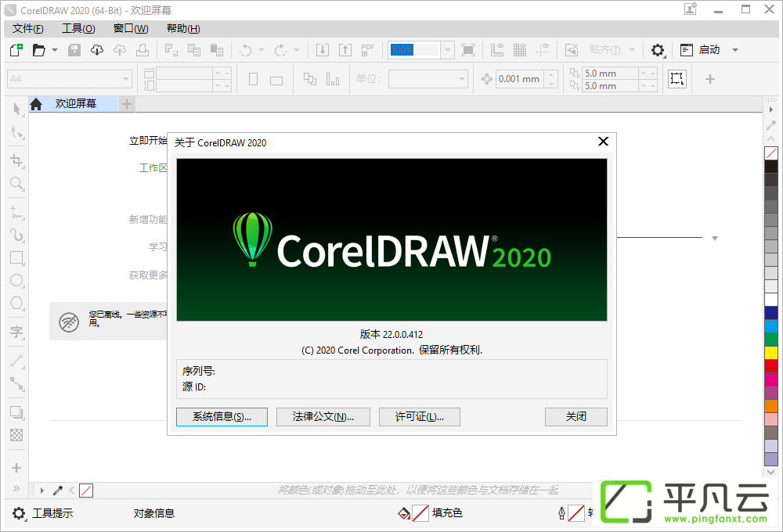This screenshot has width=783, height=532.
Task: Select the Zoom magnifier tool
Action: click(x=16, y=183)
